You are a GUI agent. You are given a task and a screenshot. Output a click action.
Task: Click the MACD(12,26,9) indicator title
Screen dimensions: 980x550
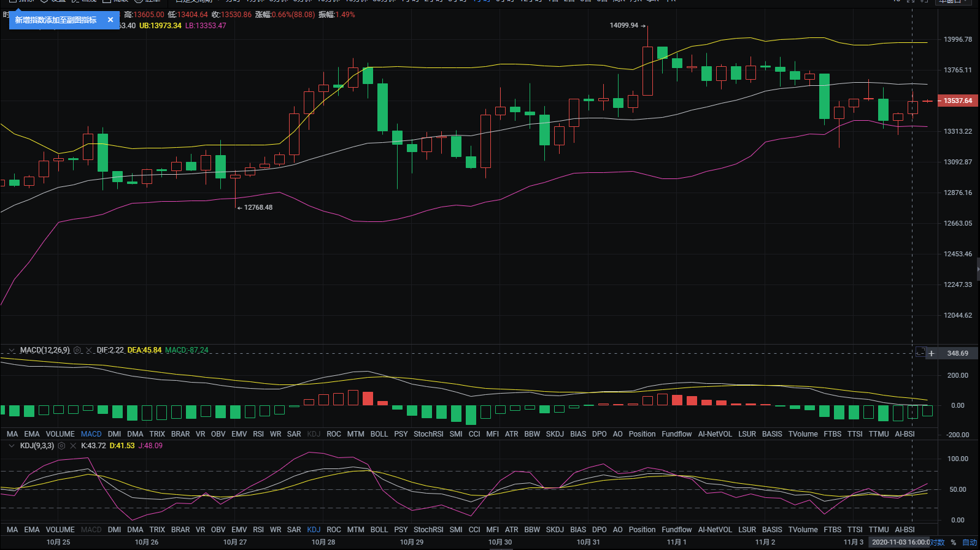(x=45, y=350)
